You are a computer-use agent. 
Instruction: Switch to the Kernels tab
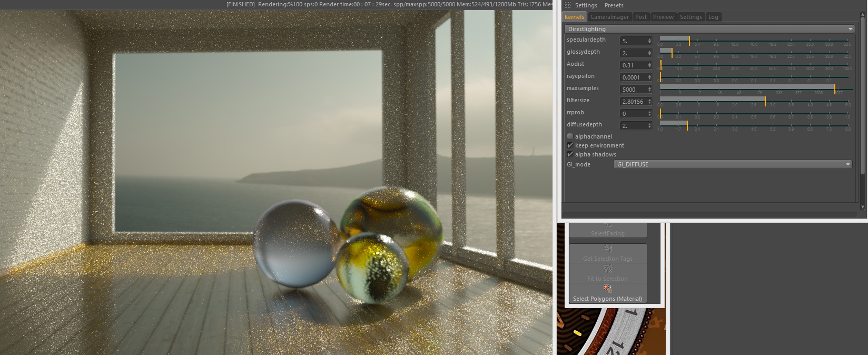pos(574,17)
